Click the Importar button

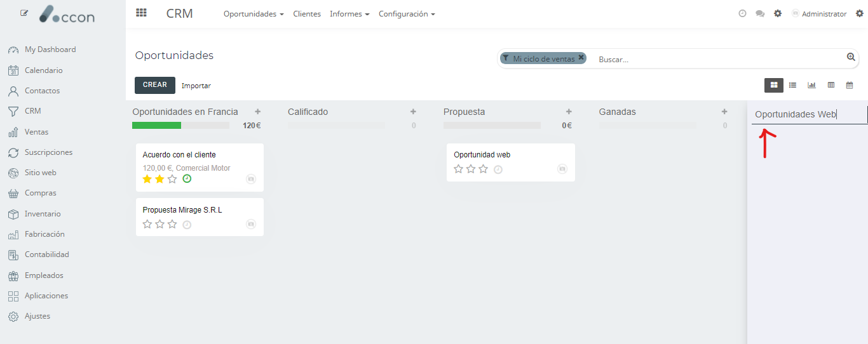click(196, 86)
